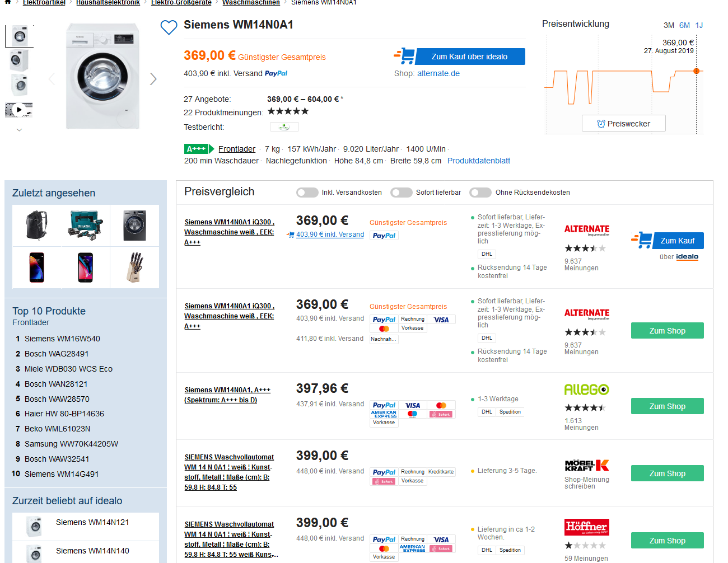Play the product video thumbnail
The width and height of the screenshot is (728, 563).
[19, 110]
